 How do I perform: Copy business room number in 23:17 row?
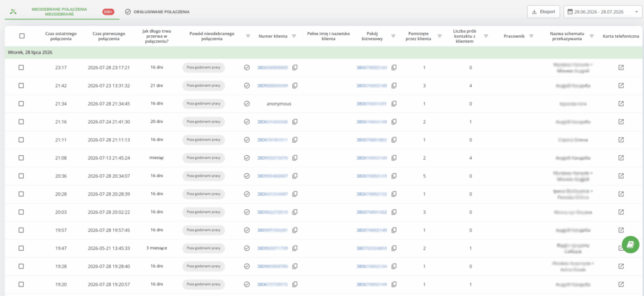click(x=394, y=67)
